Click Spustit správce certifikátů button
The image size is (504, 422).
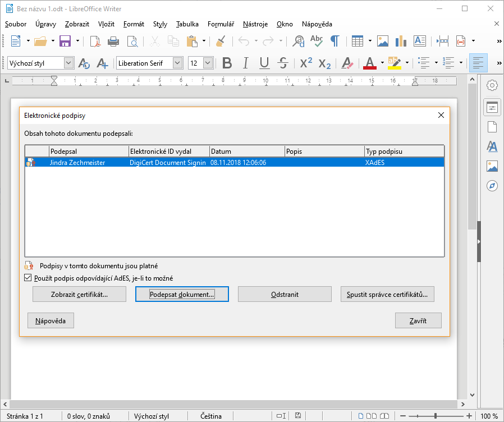pos(387,295)
